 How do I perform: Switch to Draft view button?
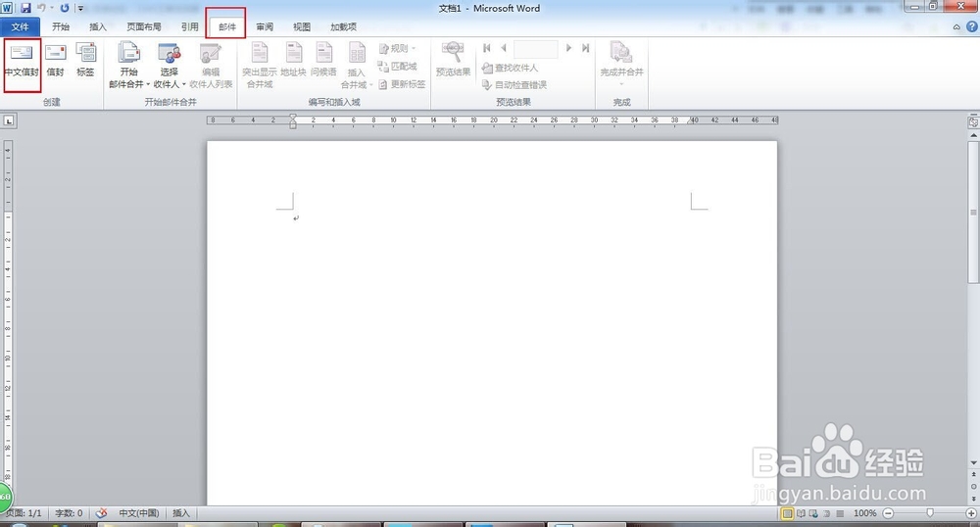click(x=840, y=513)
